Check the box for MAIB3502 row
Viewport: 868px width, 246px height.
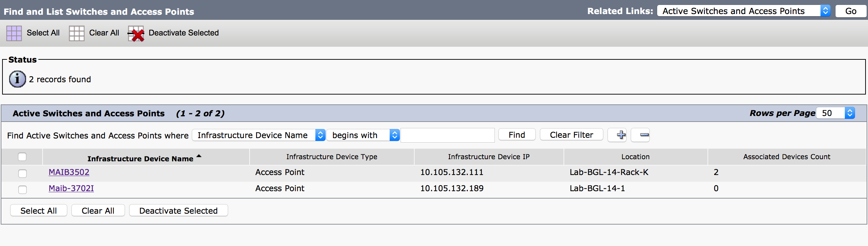(x=23, y=173)
